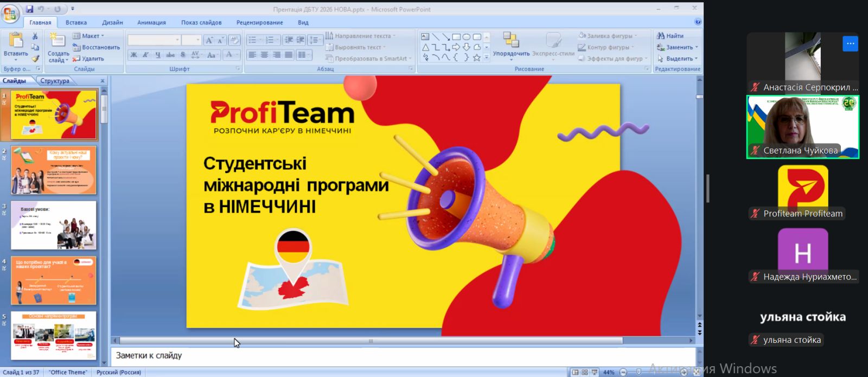
Task: Toggle italic К formatting
Action: [x=145, y=55]
